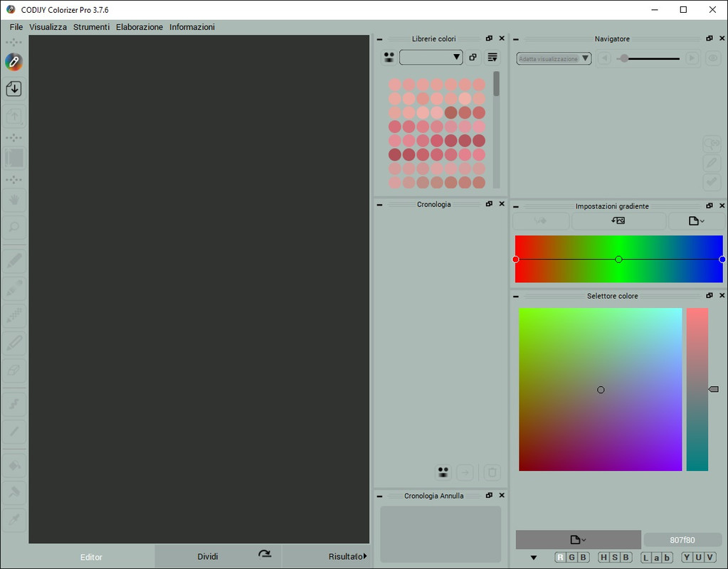
Task: Click the hex color field 807f80
Action: [682, 540]
